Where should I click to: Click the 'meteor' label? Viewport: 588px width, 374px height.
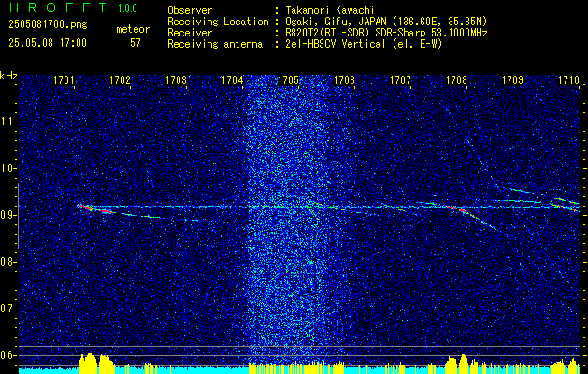coord(133,29)
